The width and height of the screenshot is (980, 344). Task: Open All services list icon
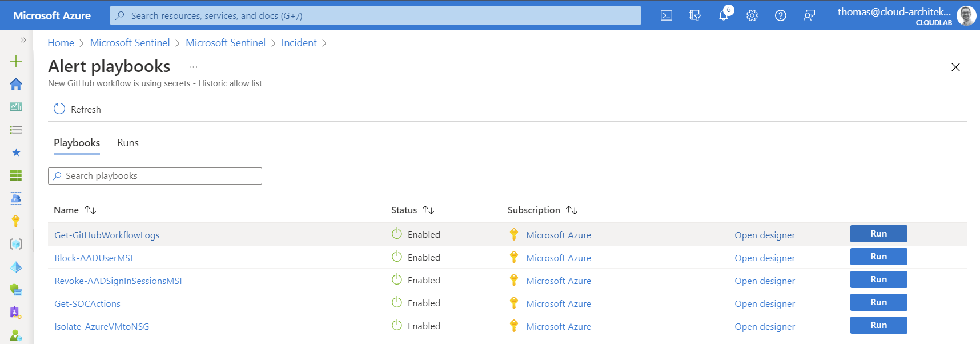click(16, 130)
